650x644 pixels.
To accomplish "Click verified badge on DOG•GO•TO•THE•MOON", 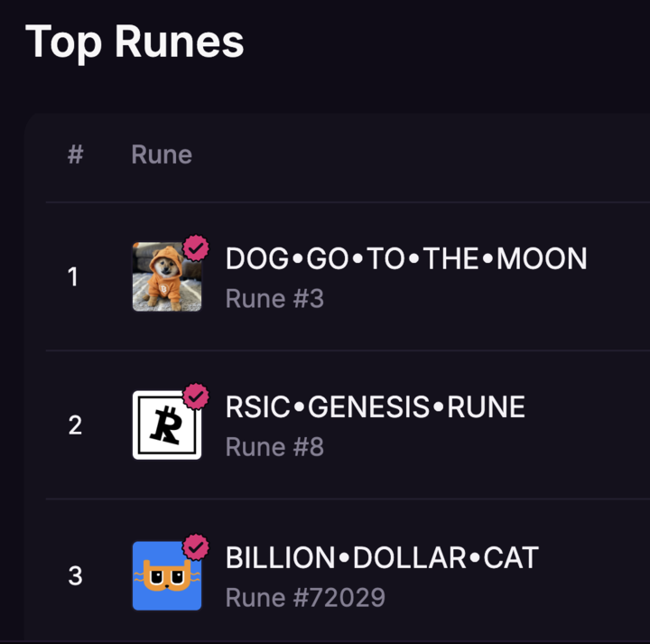I will [196, 248].
